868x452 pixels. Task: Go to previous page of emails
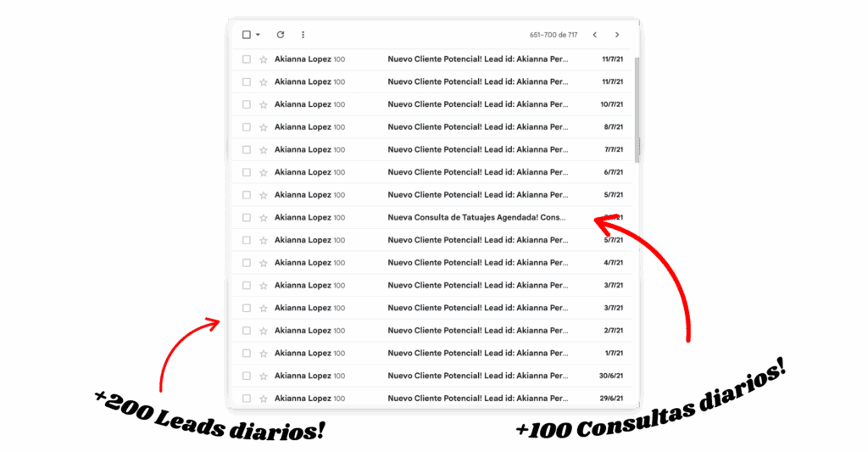594,35
